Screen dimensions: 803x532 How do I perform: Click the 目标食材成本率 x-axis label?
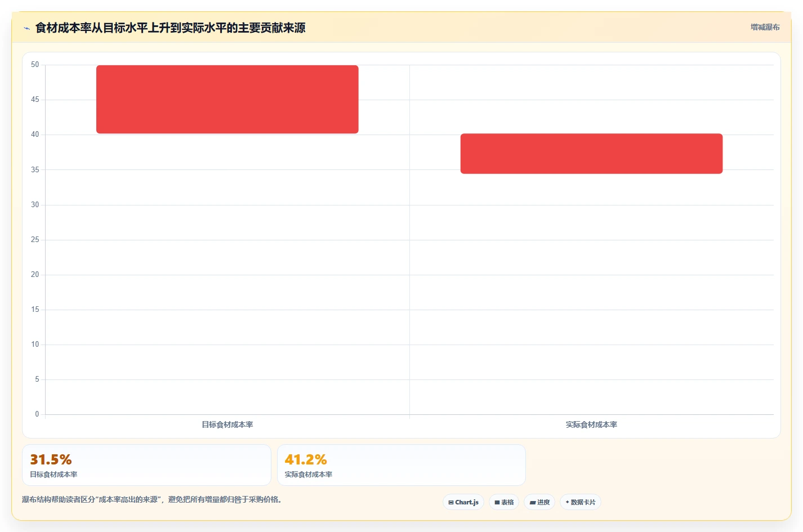point(227,424)
